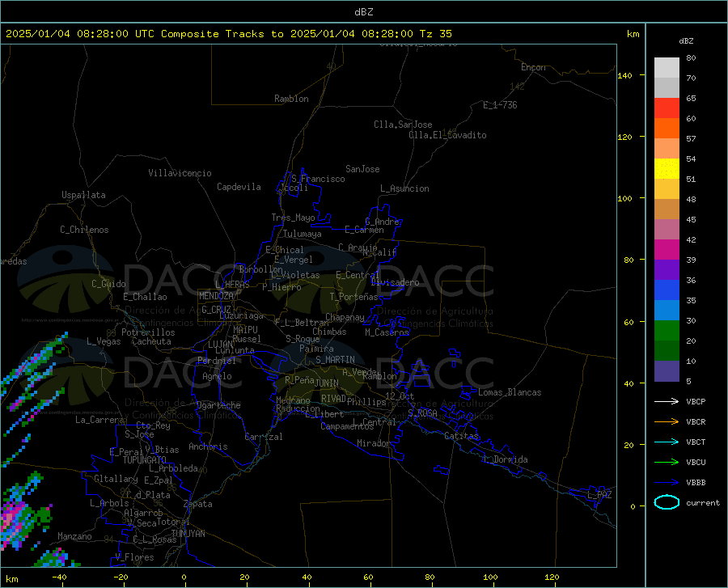The width and height of the screenshot is (728, 588).
Task: Click the -40 tick on horizontal axis
Action: coord(59,577)
